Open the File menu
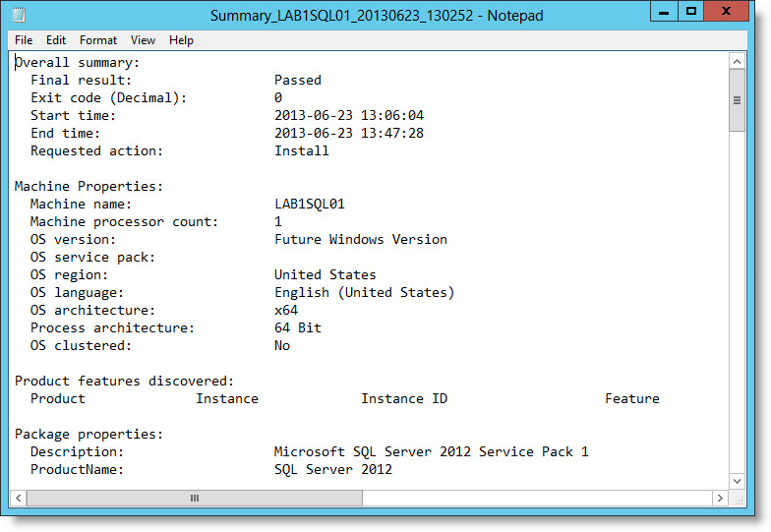Screen dimensions: 771x532 click(24, 40)
